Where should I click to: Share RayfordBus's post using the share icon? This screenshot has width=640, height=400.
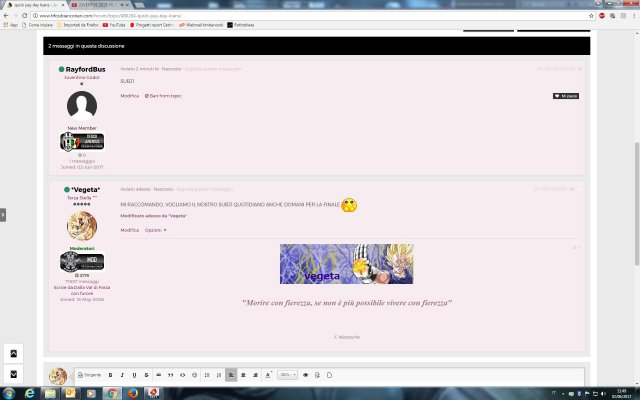point(580,69)
